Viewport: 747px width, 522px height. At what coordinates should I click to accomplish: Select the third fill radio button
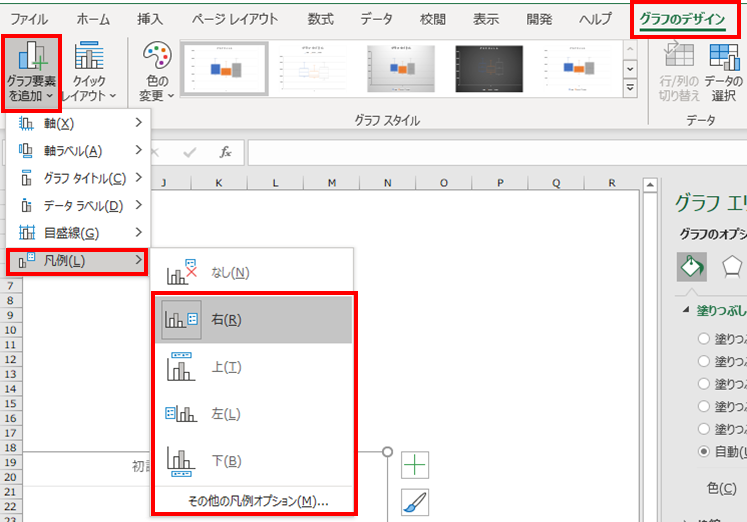click(704, 384)
